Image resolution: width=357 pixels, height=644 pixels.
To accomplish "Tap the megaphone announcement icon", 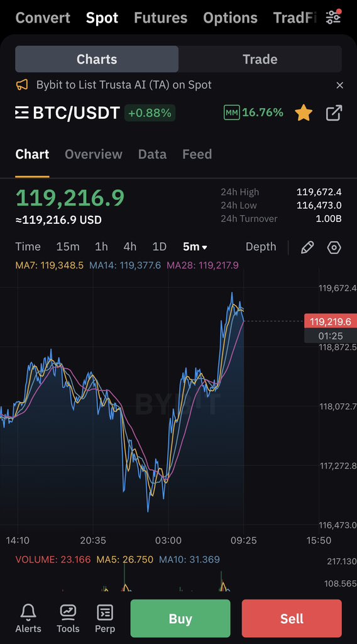I will (22, 85).
